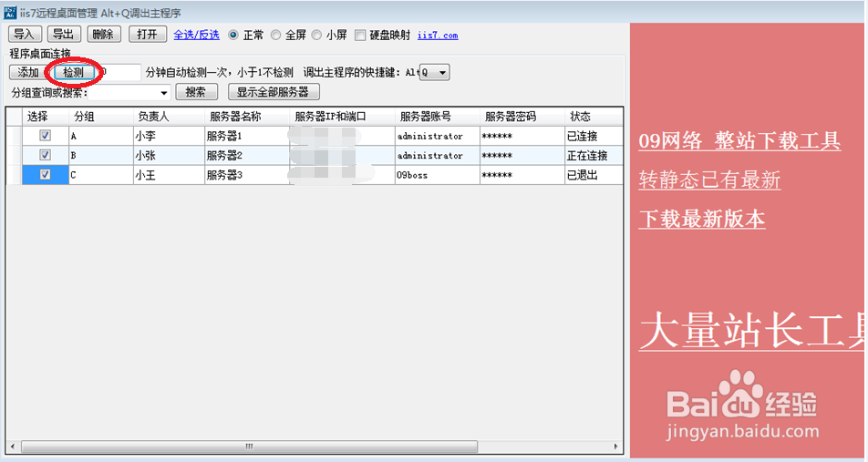Screen dimensions: 868x462
Task: Open the 转静态已有最新 link
Action: click(709, 180)
